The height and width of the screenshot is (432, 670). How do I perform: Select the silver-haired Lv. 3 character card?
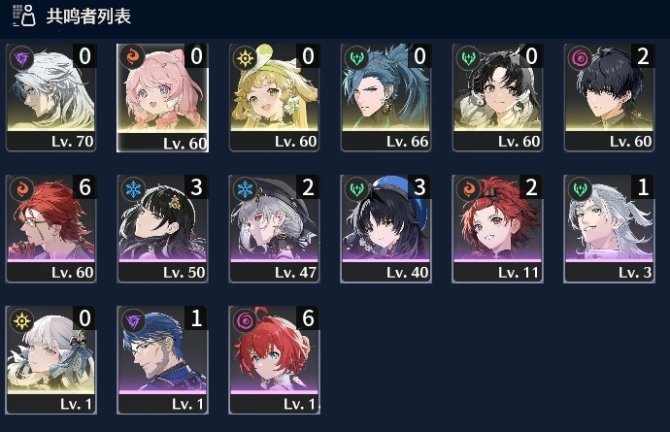click(609, 229)
